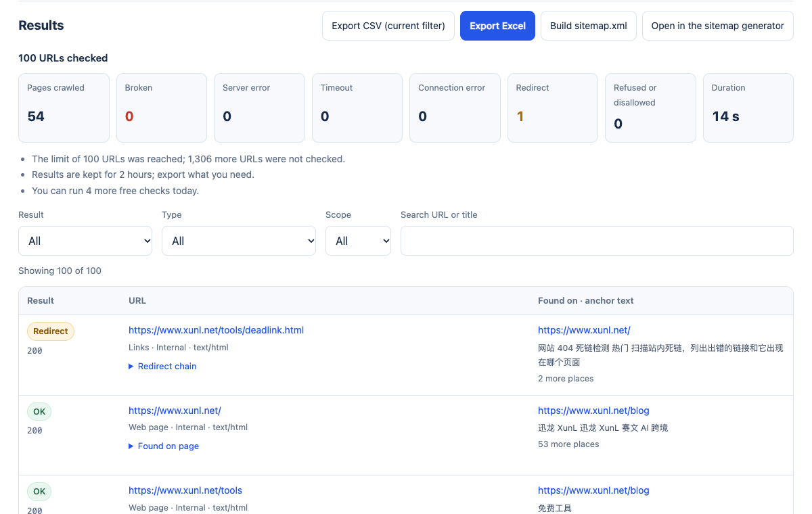Open in the sitemap generator
This screenshot has height=514, width=812.
pos(717,26)
